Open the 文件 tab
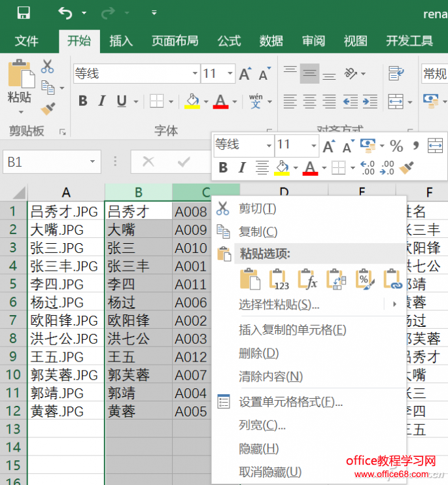The height and width of the screenshot is (485, 448). click(x=26, y=41)
